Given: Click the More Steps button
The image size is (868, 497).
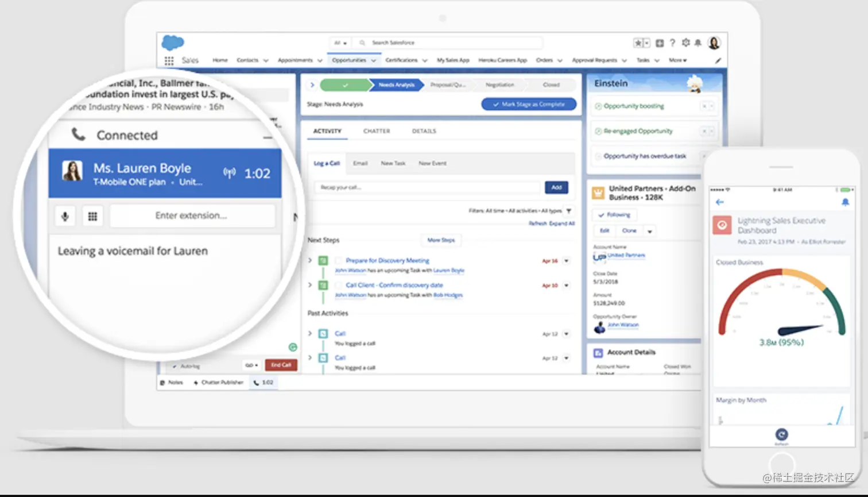Looking at the screenshot, I should [441, 240].
